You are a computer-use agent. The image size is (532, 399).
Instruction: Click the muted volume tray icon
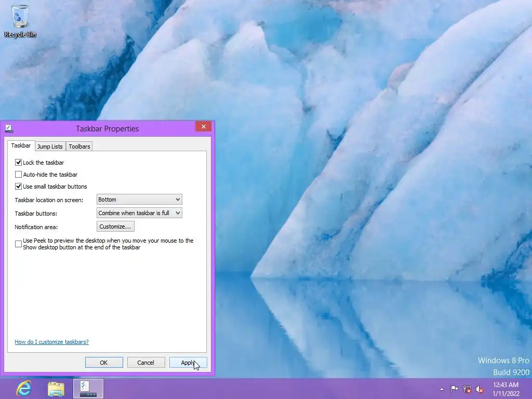click(480, 389)
